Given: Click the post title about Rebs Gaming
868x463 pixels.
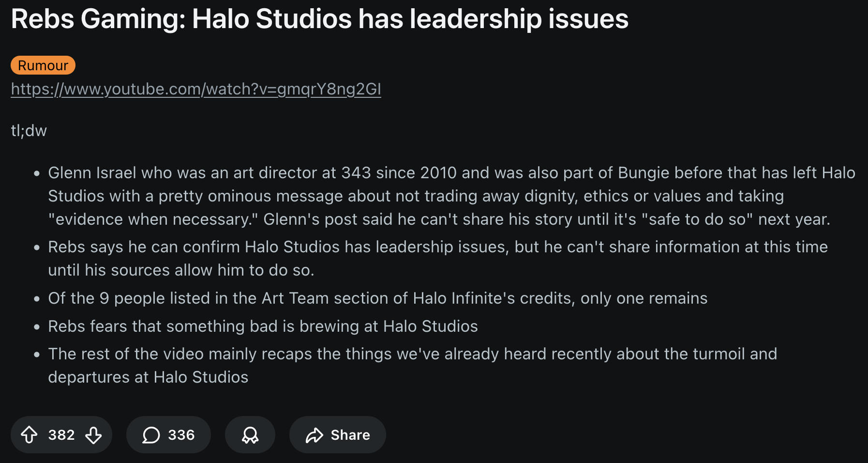Looking at the screenshot, I should click(319, 19).
